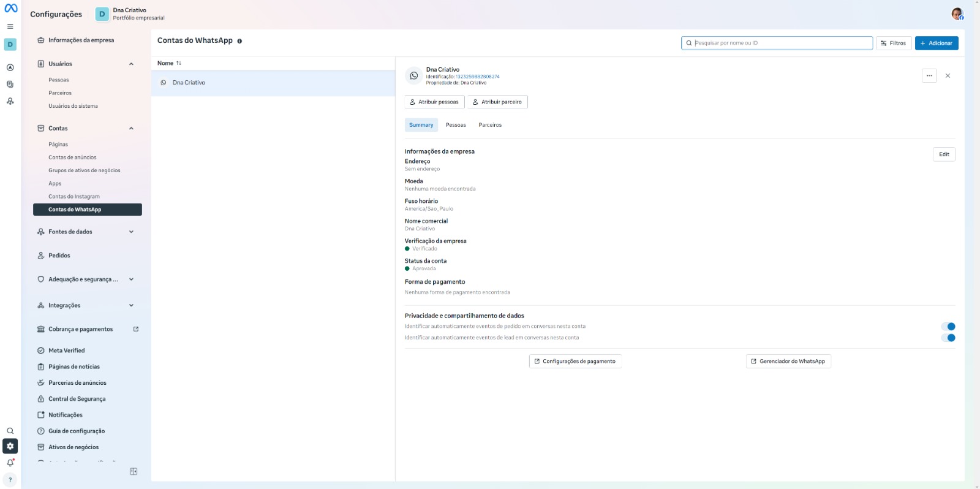
Task: Click the Adicionar button
Action: click(936, 43)
